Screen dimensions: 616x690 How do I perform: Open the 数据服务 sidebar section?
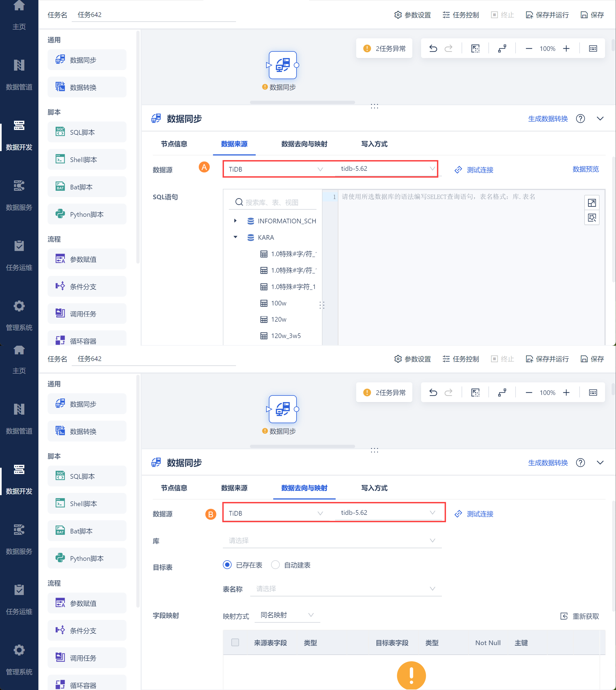tap(19, 195)
